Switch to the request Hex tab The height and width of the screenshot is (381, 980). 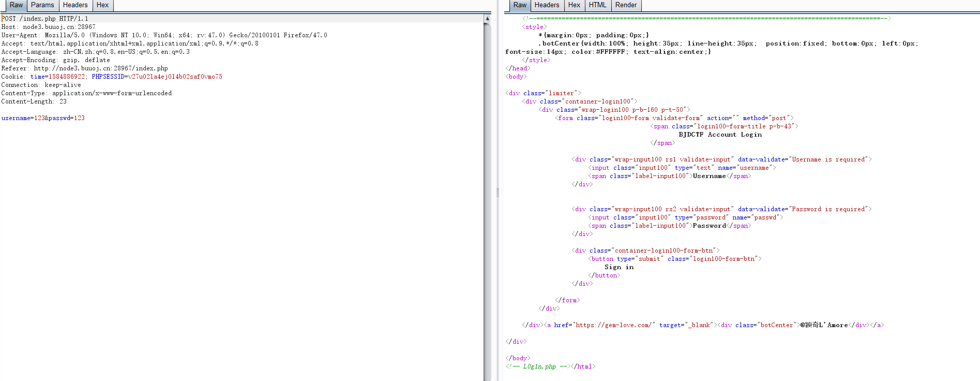(102, 5)
